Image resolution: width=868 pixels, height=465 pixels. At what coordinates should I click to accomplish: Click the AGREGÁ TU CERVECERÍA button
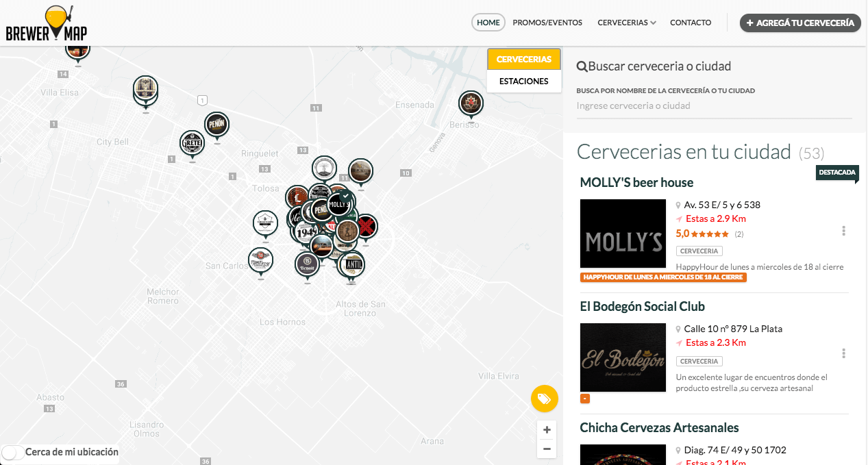(800, 23)
